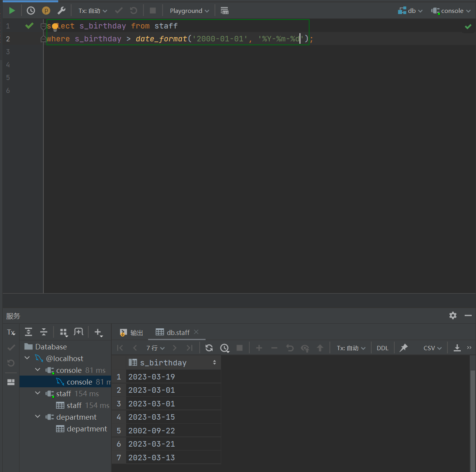The width and height of the screenshot is (476, 472).
Task: Toggle the pin tab icon
Action: (x=404, y=348)
